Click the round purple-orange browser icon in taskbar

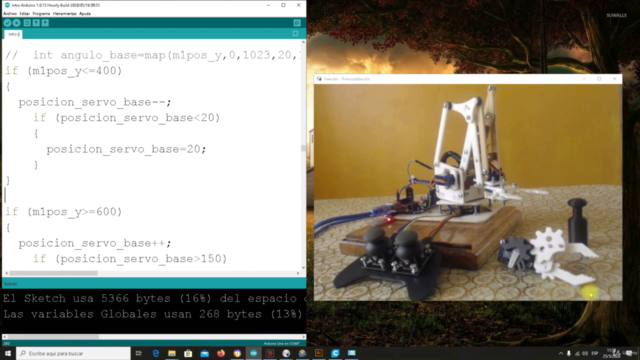click(237, 353)
